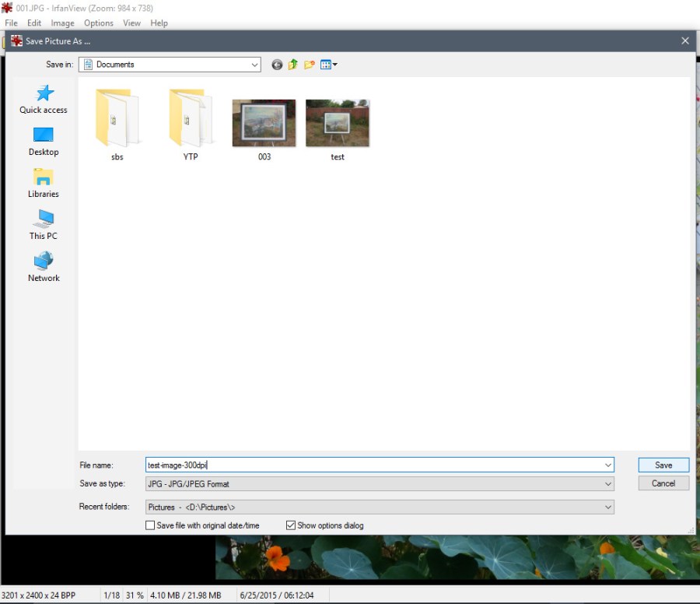Open the Edit menu
The height and width of the screenshot is (604, 700).
[x=34, y=23]
